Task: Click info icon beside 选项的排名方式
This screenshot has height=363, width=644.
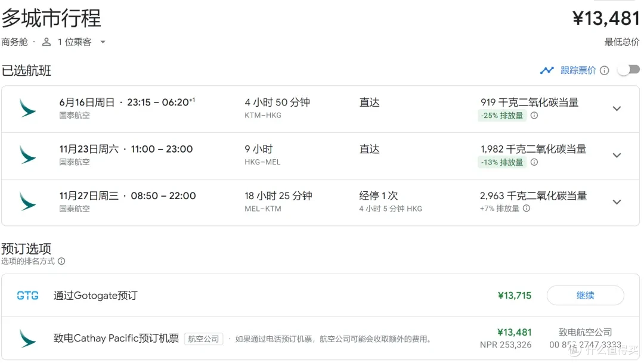Action: click(61, 261)
